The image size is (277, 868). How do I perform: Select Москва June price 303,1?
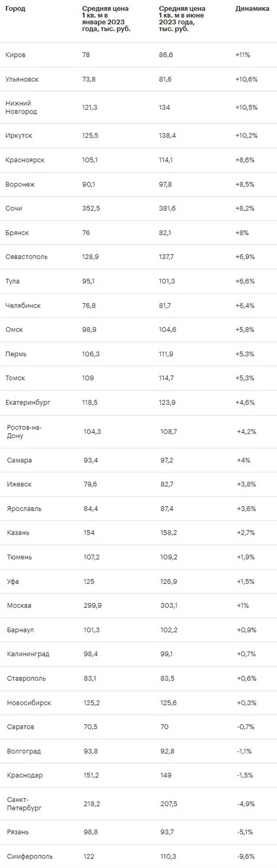pos(169,605)
